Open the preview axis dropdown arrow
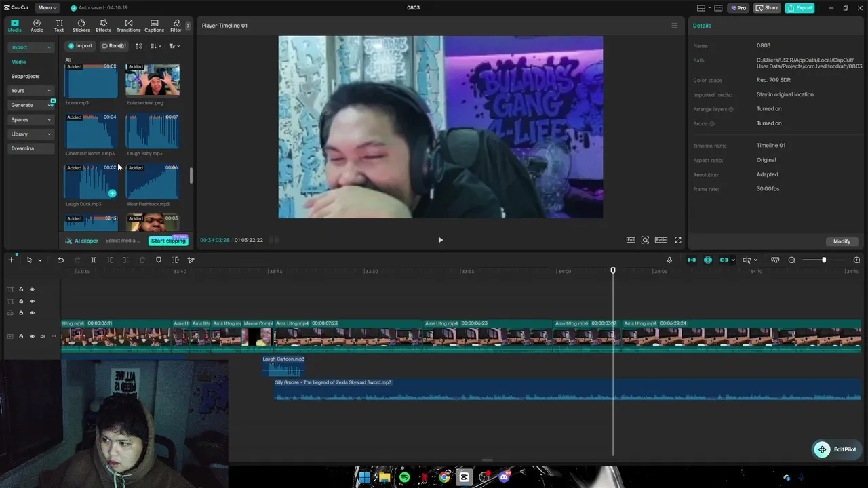The height and width of the screenshot is (488, 868). click(755, 260)
